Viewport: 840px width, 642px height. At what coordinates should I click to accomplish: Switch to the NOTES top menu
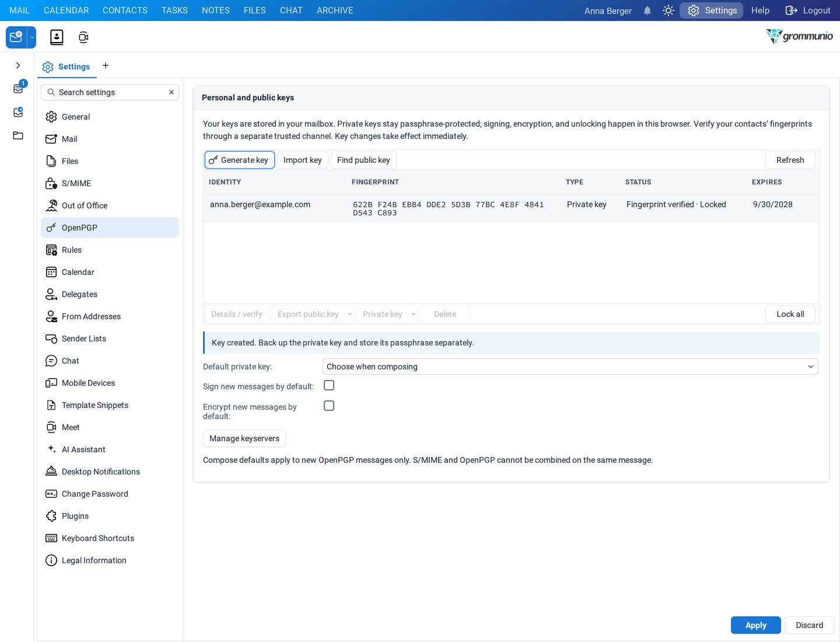click(216, 11)
